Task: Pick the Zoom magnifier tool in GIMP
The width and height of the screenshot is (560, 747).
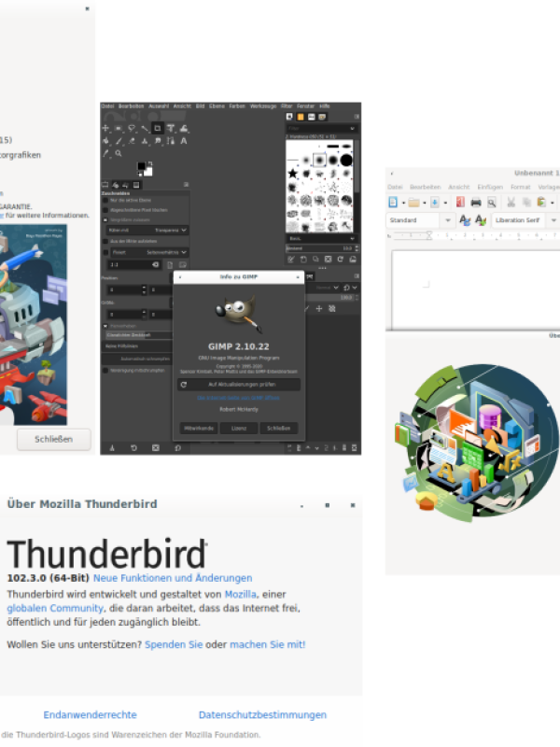Action: tap(119, 153)
